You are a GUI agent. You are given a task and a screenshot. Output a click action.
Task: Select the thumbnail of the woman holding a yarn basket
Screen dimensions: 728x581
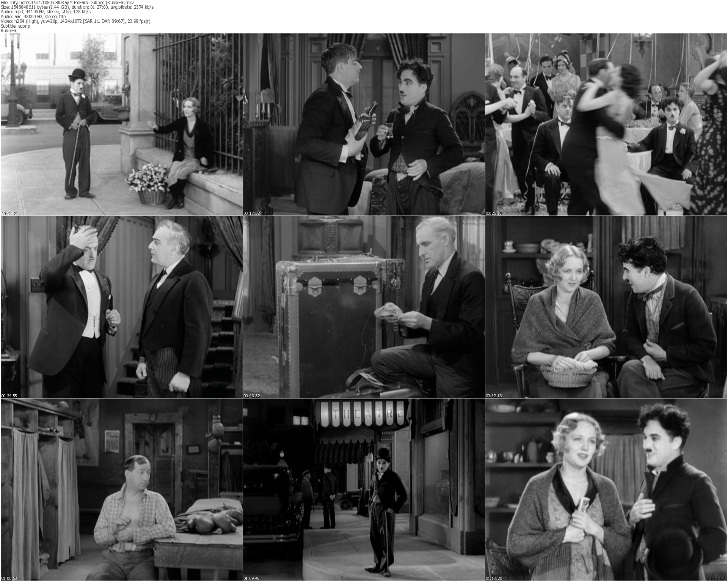tap(607, 307)
